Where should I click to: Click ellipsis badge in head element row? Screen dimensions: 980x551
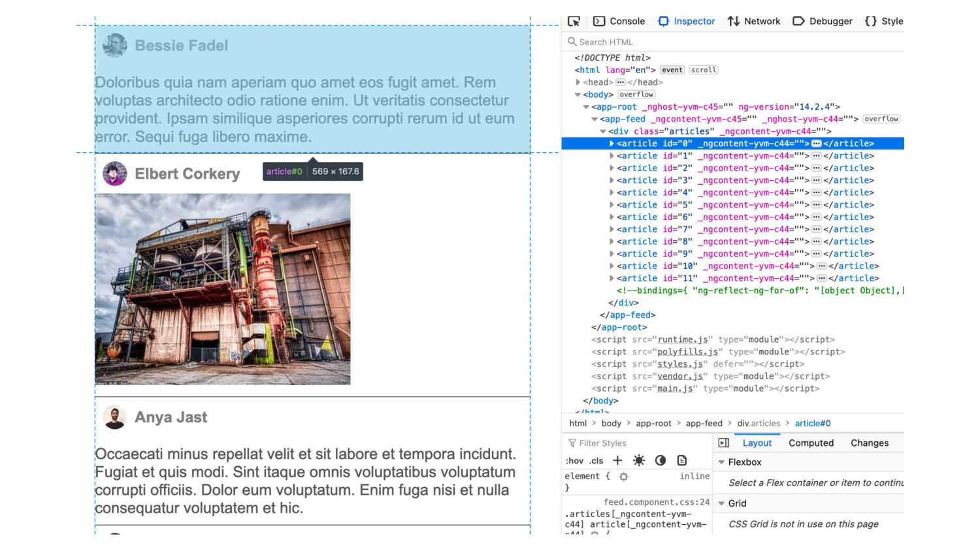pyautogui.click(x=621, y=82)
